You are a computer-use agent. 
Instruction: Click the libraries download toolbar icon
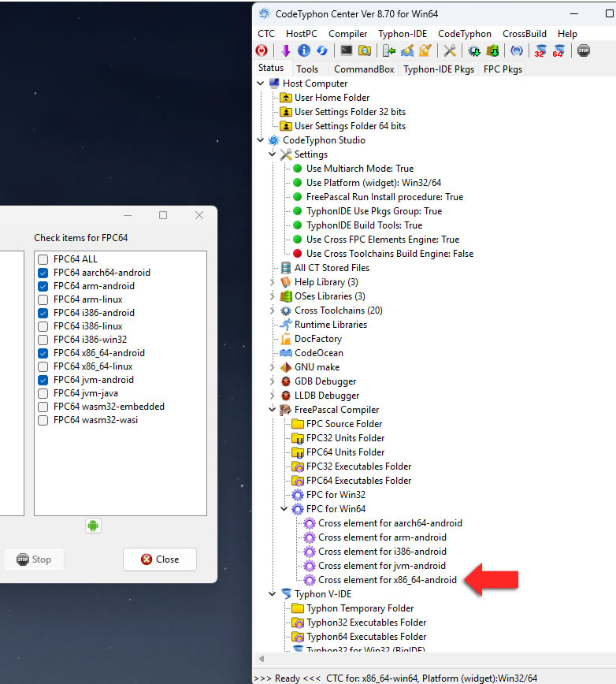pos(492,50)
